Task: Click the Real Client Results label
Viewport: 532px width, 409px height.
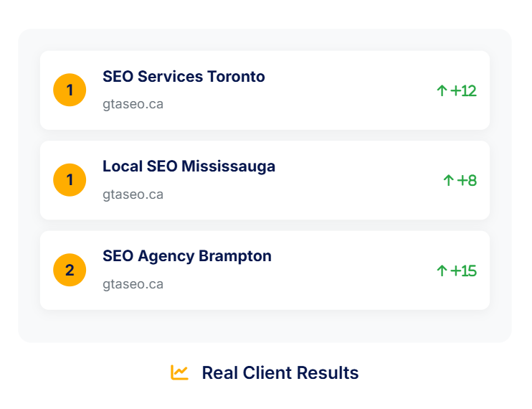Action: coord(280,373)
